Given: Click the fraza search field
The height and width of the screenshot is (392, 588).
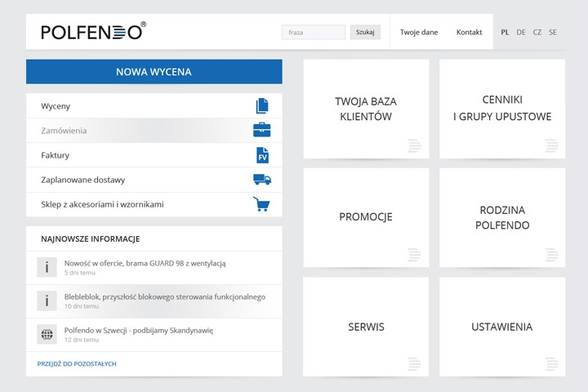Looking at the screenshot, I should (x=314, y=33).
